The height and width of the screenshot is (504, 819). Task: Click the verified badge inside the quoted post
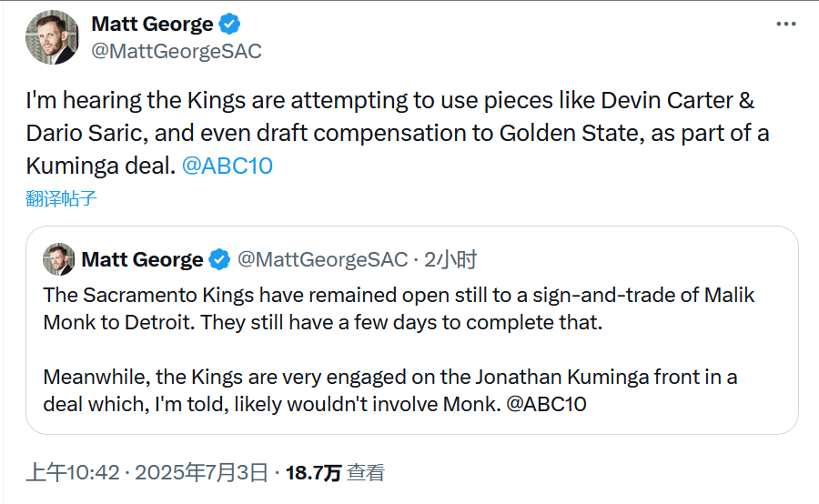(x=219, y=260)
